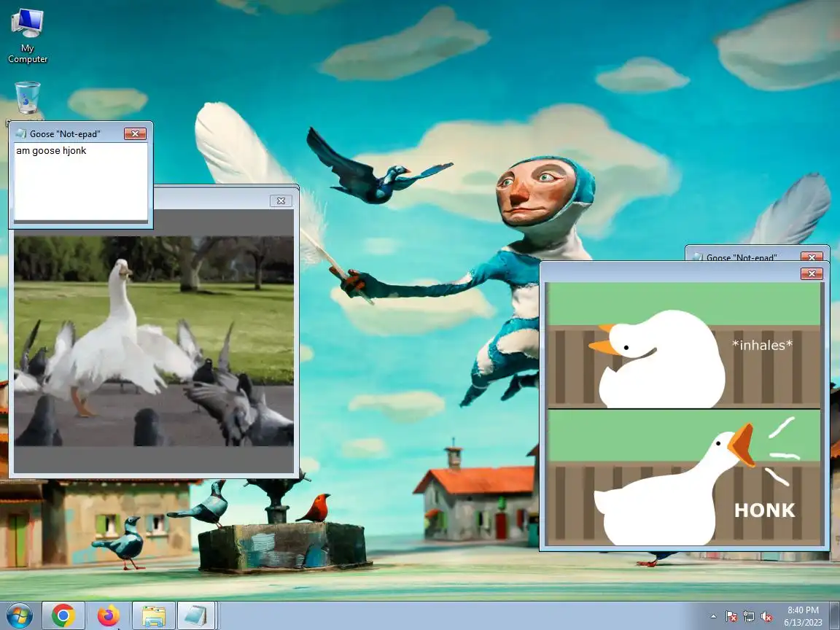Switch to the notepad taskbar button
Screen dimensions: 840x630
point(196,616)
